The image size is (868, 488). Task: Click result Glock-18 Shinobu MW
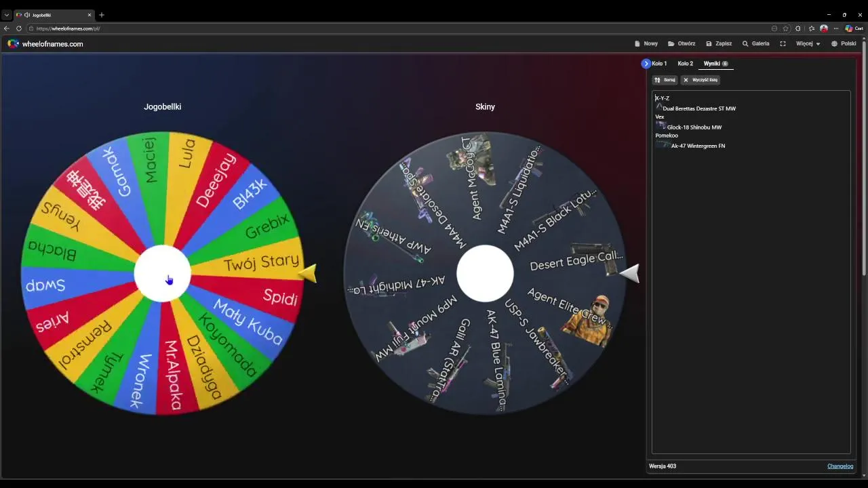pos(694,127)
